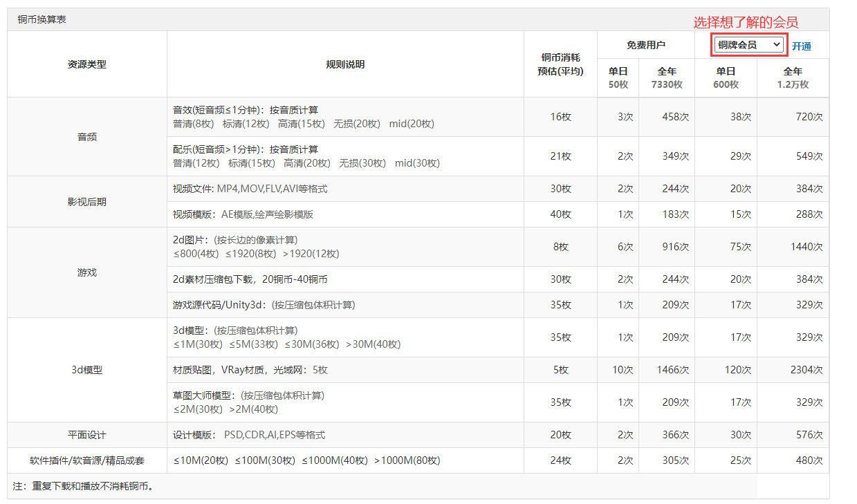Click the 开通 link beside the dropdown
Screen dimensions: 857x504
(x=802, y=46)
